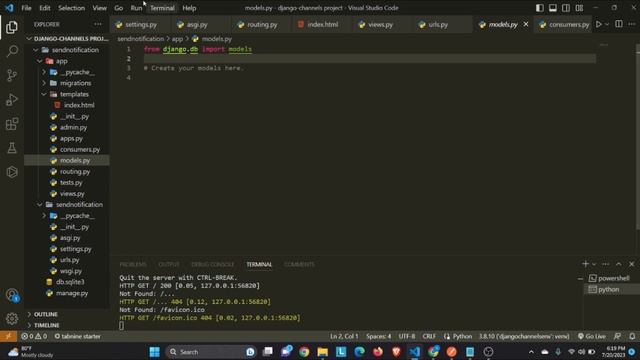Click Go Live in status bar

click(x=591, y=336)
